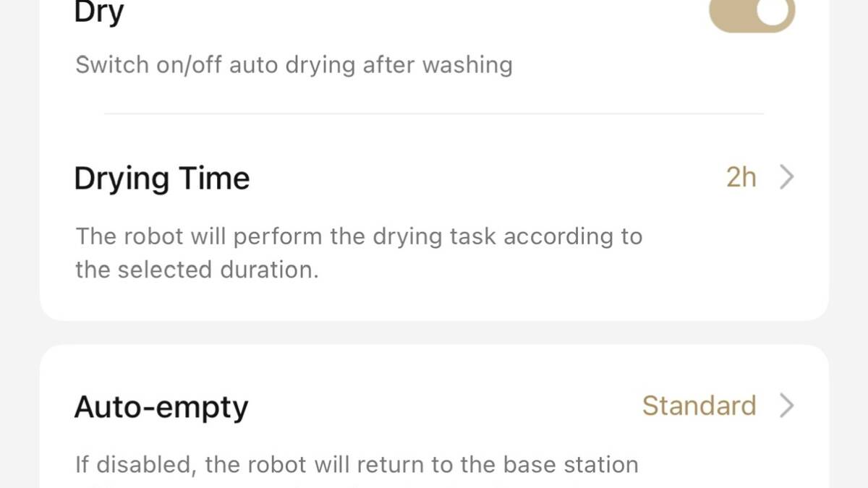Click the white knob on the Dry switch

(773, 12)
